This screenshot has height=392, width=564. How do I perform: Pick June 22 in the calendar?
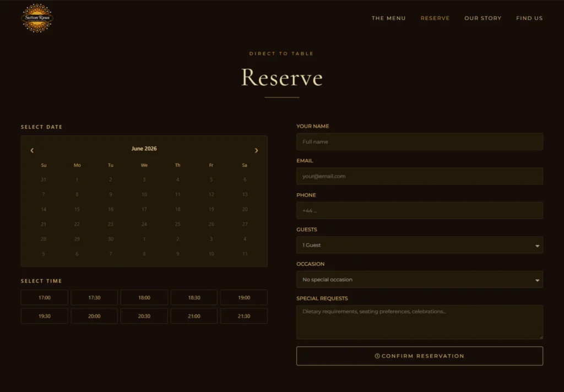point(77,224)
